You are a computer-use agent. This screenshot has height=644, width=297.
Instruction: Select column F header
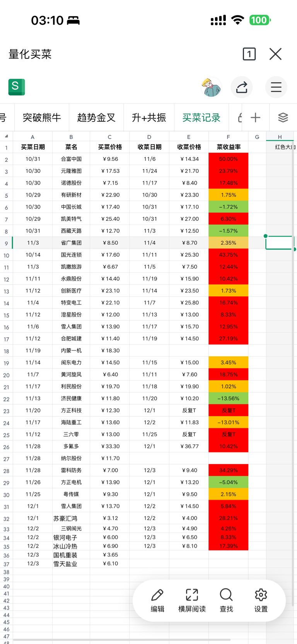pyautogui.click(x=228, y=137)
